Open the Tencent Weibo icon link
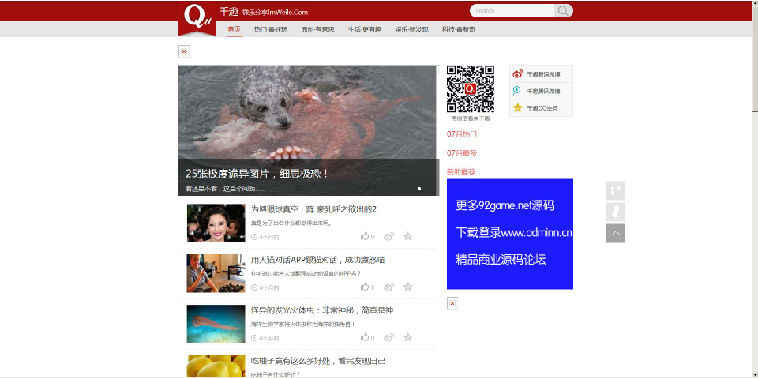The height and width of the screenshot is (378, 758). [517, 90]
